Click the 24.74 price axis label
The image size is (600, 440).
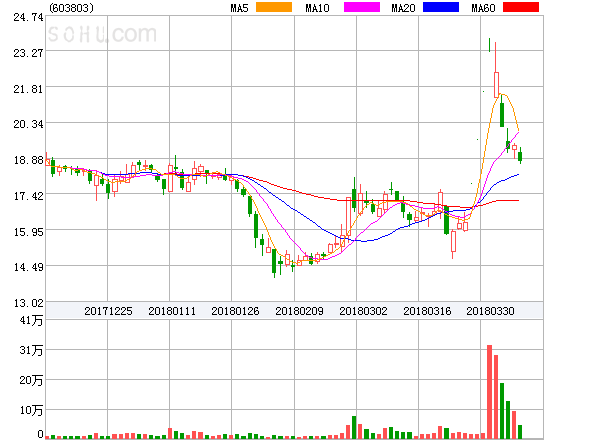tap(28, 17)
